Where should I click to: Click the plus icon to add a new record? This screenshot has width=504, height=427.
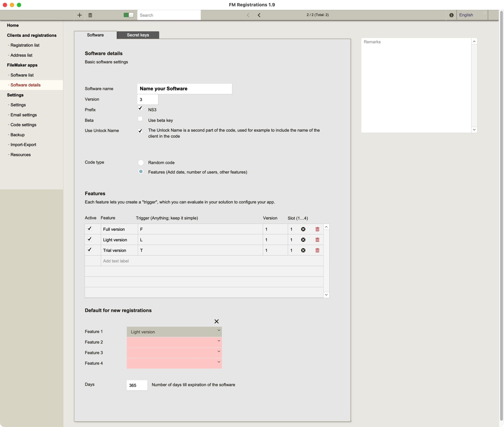[79, 15]
